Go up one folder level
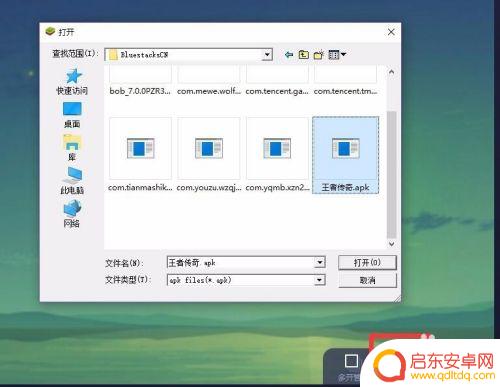The width and height of the screenshot is (500, 387). [303, 54]
